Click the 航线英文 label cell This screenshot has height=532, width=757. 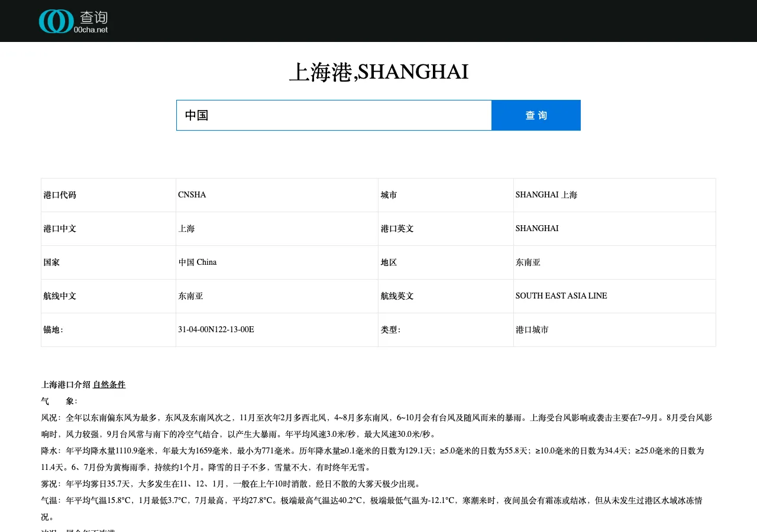pos(446,296)
